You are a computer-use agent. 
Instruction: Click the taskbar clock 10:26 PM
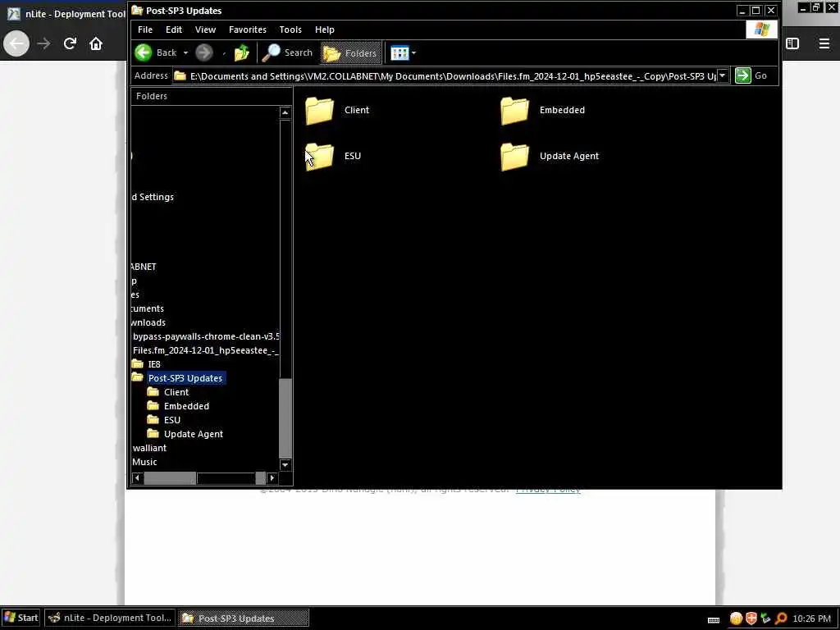(x=811, y=619)
